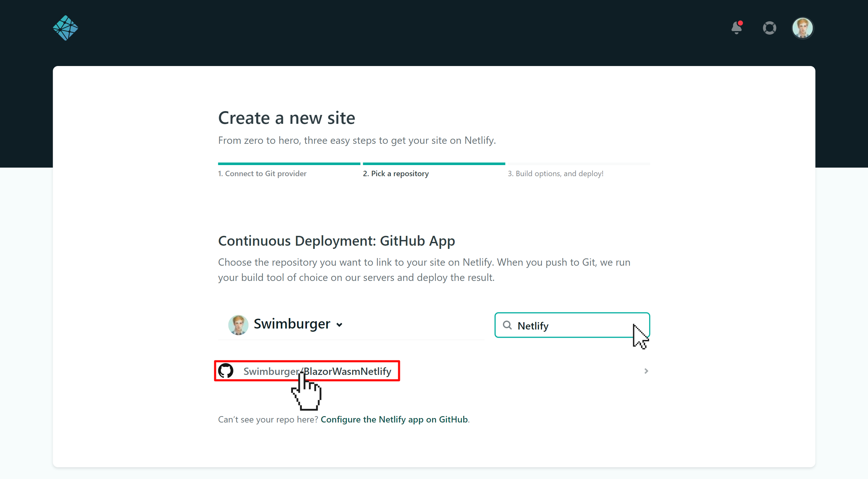Viewport: 868px width, 479px height.
Task: Select the Swimburger/BlazorWasmNetlify repository
Action: click(x=434, y=371)
